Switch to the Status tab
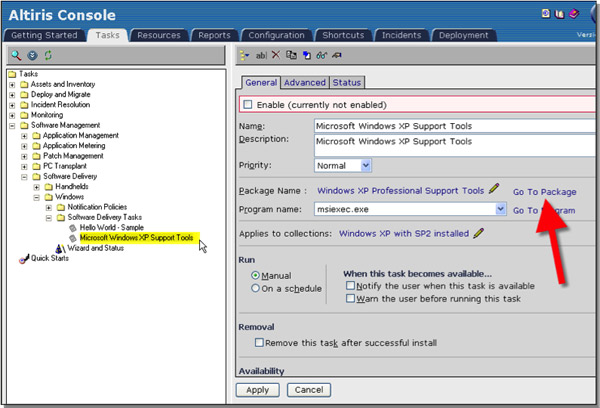This screenshot has height=408, width=600. (x=347, y=83)
